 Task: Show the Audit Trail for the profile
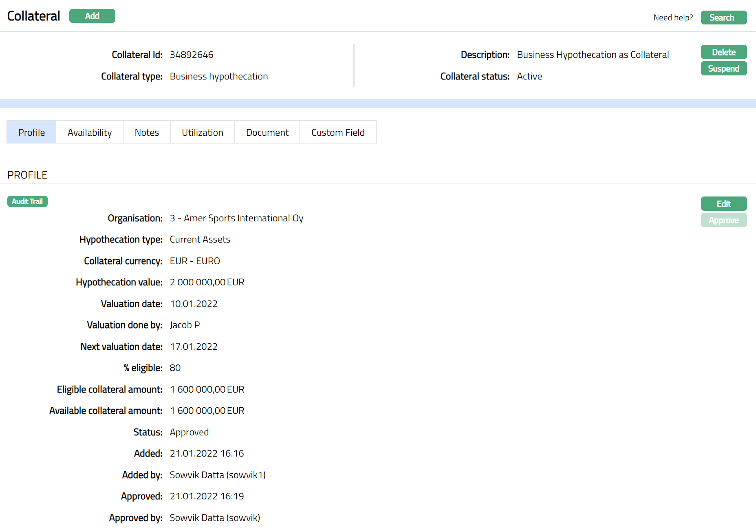(x=27, y=201)
